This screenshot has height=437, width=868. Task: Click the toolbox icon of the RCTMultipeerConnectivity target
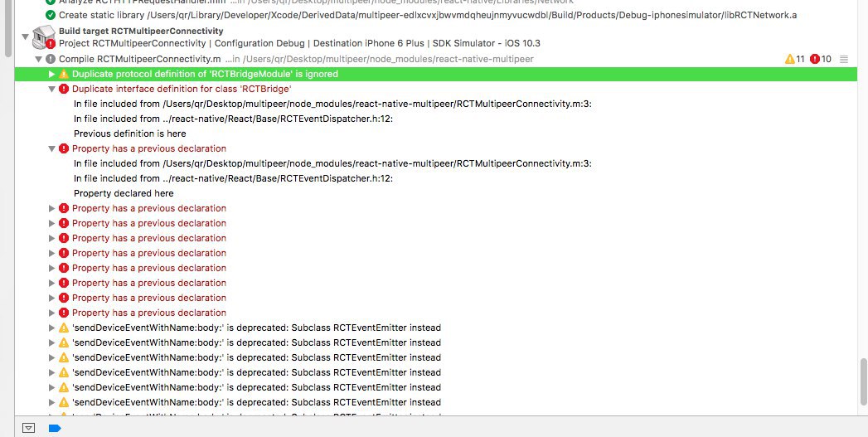coord(44,36)
